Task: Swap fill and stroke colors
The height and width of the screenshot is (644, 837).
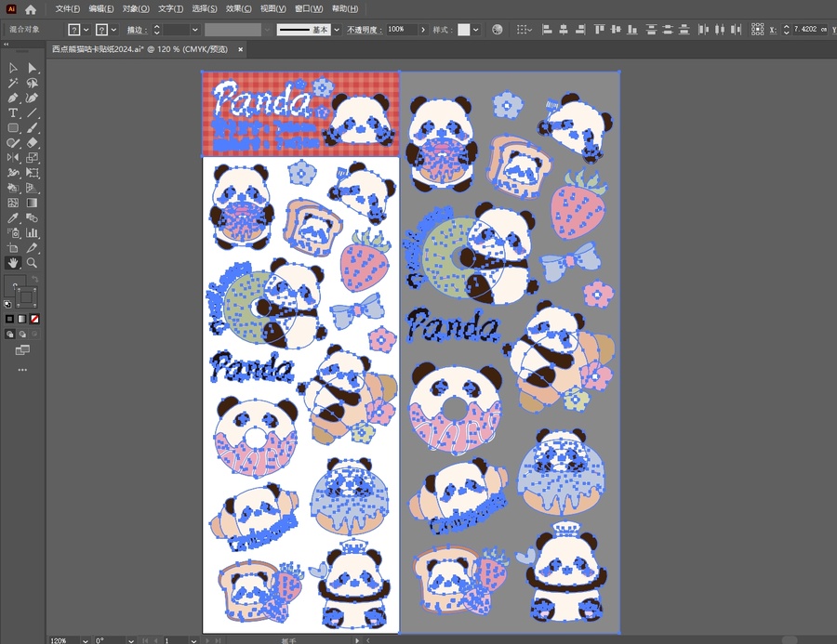Action: point(34,279)
